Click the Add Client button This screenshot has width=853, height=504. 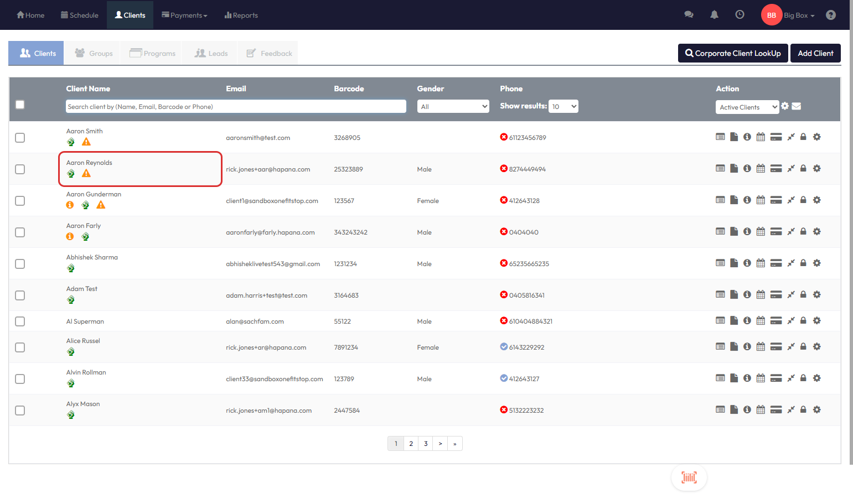coord(815,54)
